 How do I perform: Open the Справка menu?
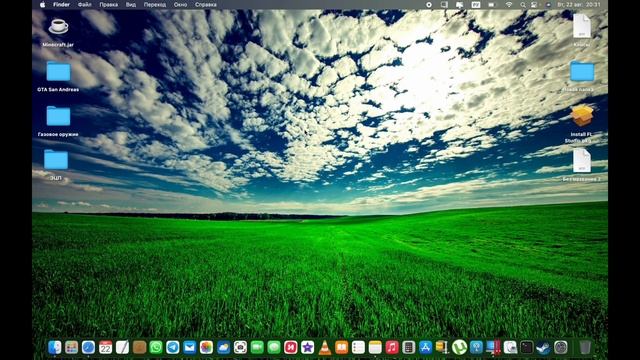point(206,5)
